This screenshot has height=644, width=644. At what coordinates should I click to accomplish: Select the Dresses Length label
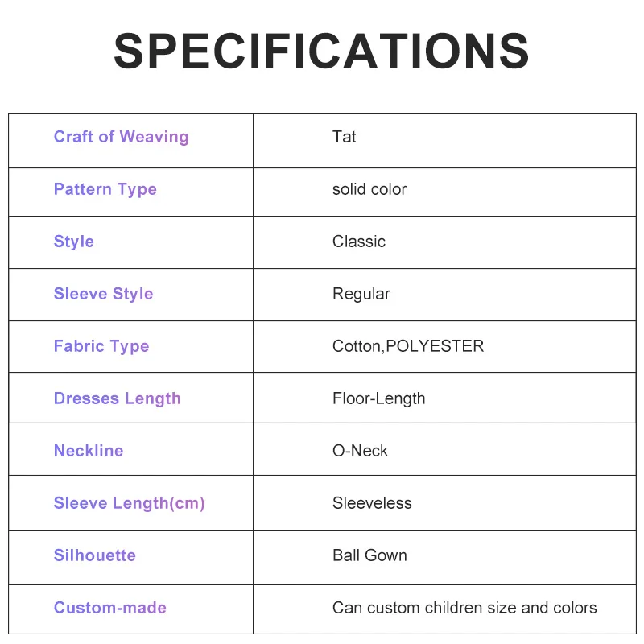tap(117, 398)
